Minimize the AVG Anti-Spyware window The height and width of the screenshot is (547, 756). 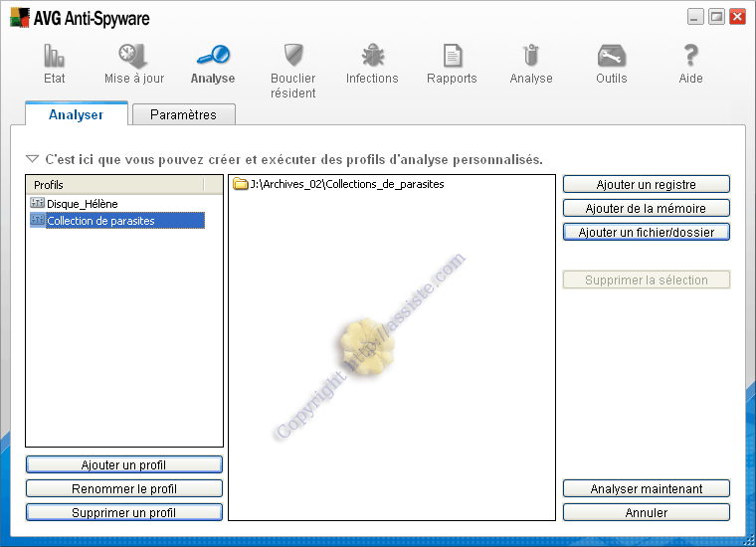pos(694,17)
